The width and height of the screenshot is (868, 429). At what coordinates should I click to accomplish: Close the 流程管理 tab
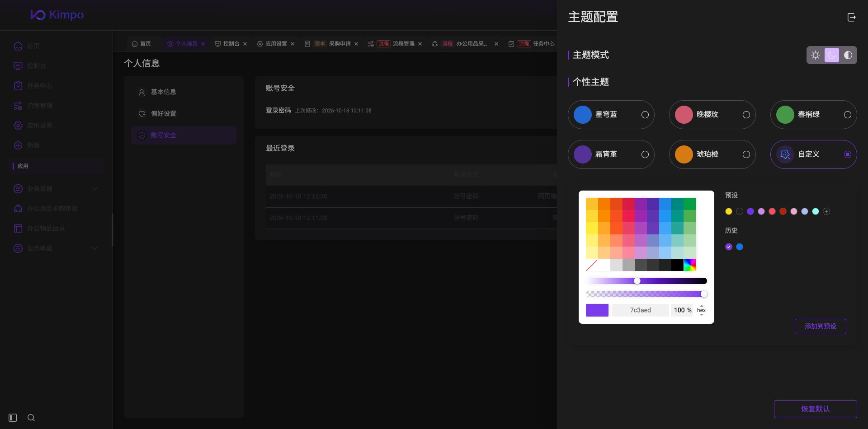point(420,44)
